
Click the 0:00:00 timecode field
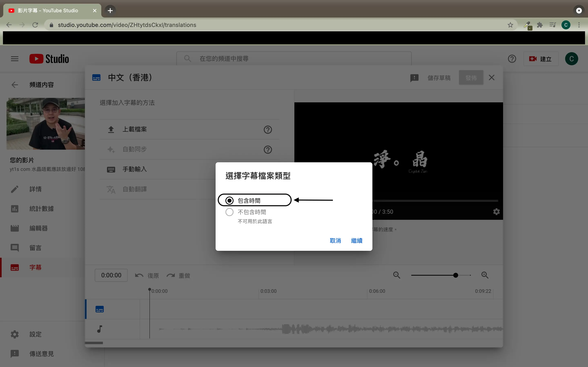tap(111, 275)
